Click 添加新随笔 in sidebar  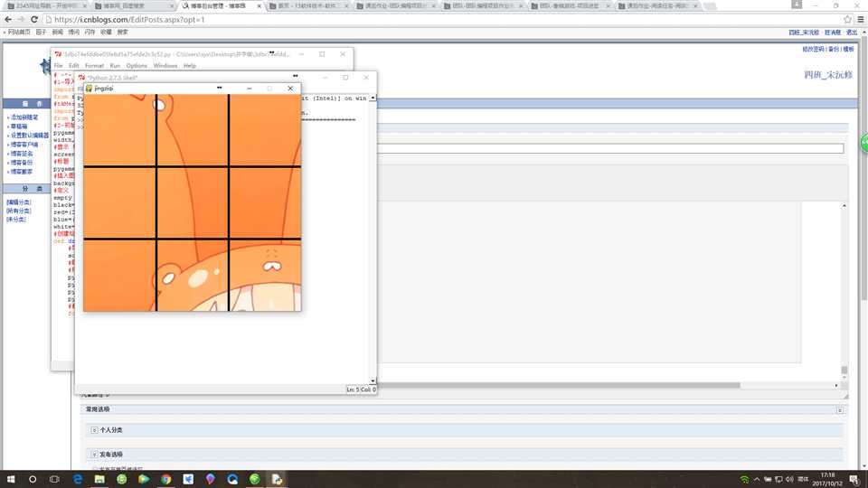click(x=24, y=117)
